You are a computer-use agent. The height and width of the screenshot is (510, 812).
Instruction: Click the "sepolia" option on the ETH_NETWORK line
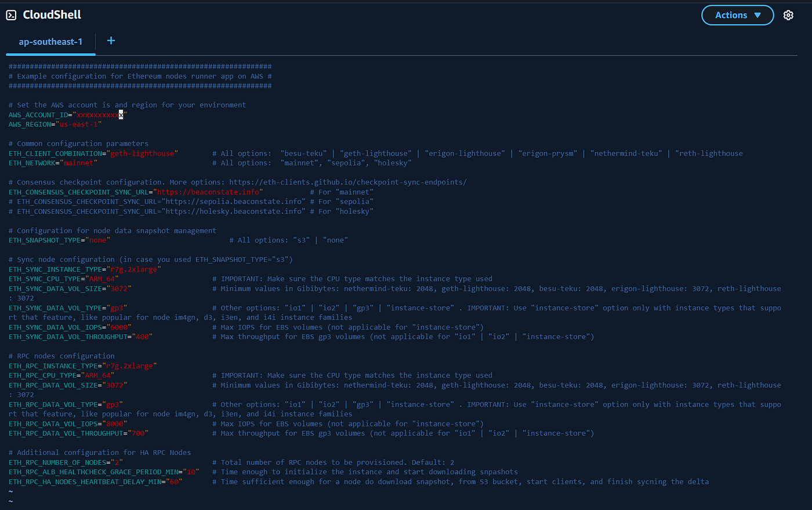[x=347, y=163]
